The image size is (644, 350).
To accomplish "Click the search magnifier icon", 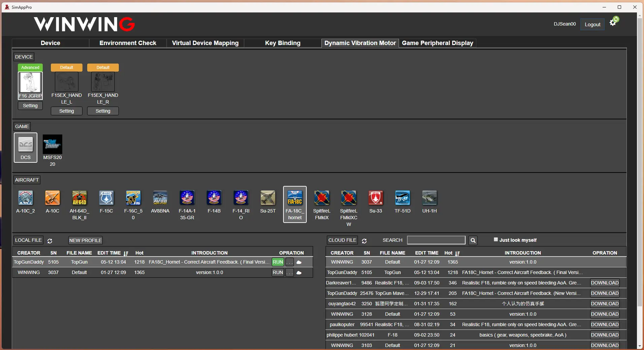I will point(473,240).
